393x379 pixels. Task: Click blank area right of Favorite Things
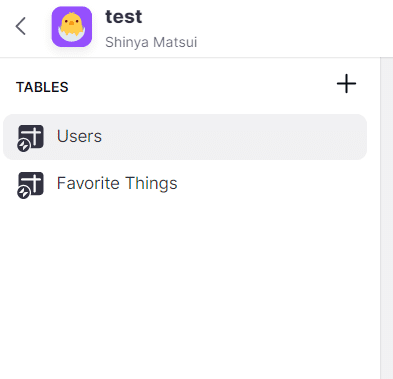click(x=272, y=184)
